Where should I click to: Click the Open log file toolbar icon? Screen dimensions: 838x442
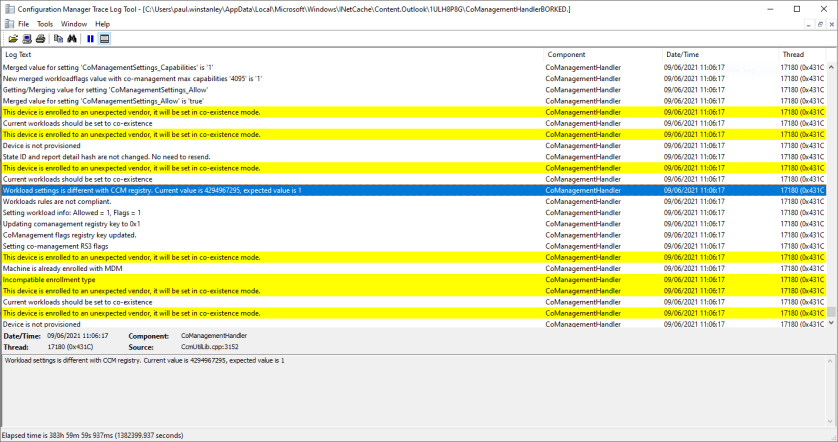coord(13,39)
